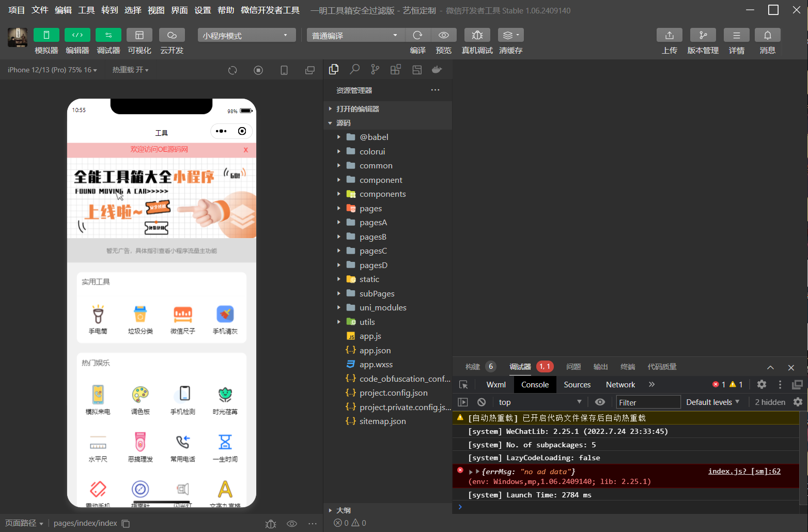Open the 工具 menu
The width and height of the screenshot is (808, 532).
click(x=86, y=10)
